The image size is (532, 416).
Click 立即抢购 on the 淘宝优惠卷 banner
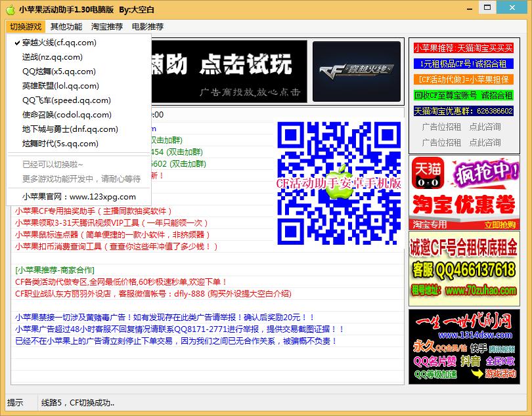point(500,225)
